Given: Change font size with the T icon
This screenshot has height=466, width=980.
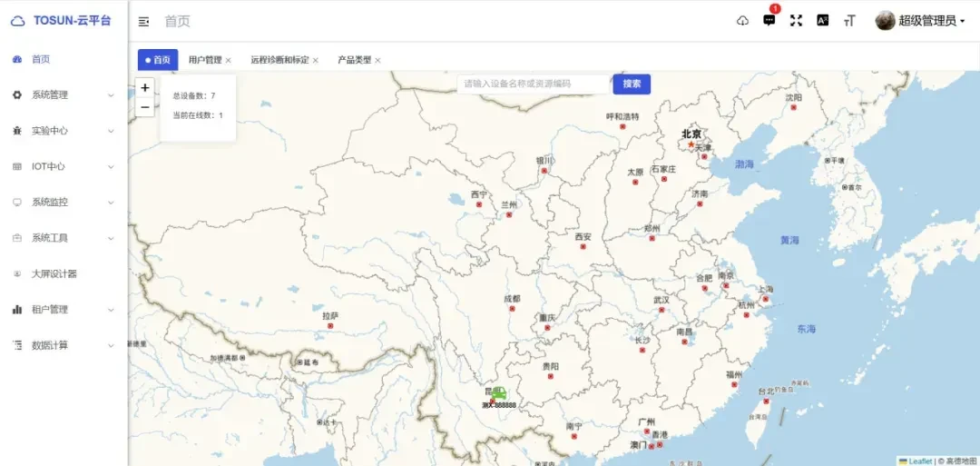Looking at the screenshot, I should 848,21.
